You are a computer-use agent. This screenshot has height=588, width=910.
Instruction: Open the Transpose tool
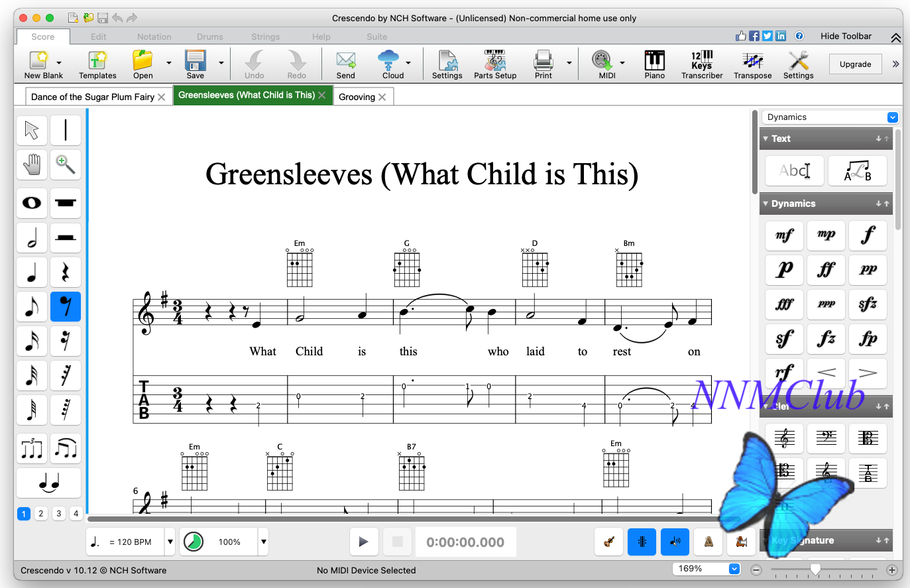coord(753,64)
